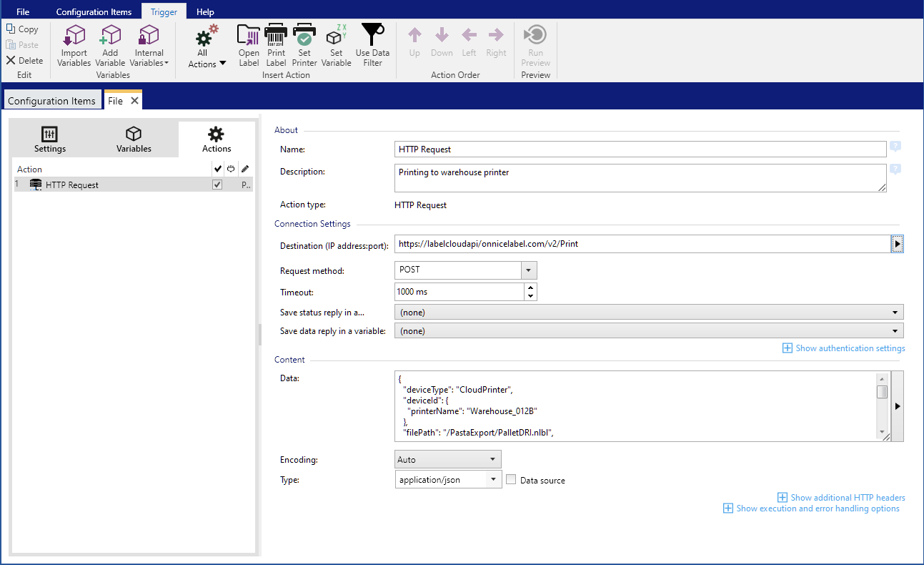Show authentication settings
924x565 pixels.
[844, 348]
